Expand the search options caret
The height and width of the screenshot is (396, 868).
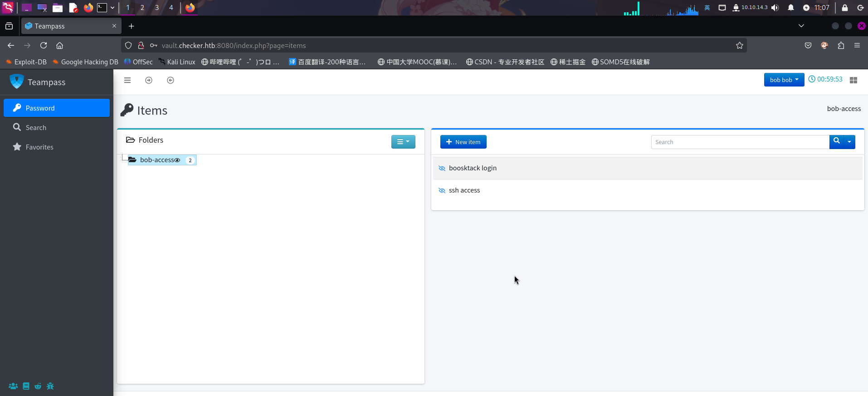(x=849, y=142)
